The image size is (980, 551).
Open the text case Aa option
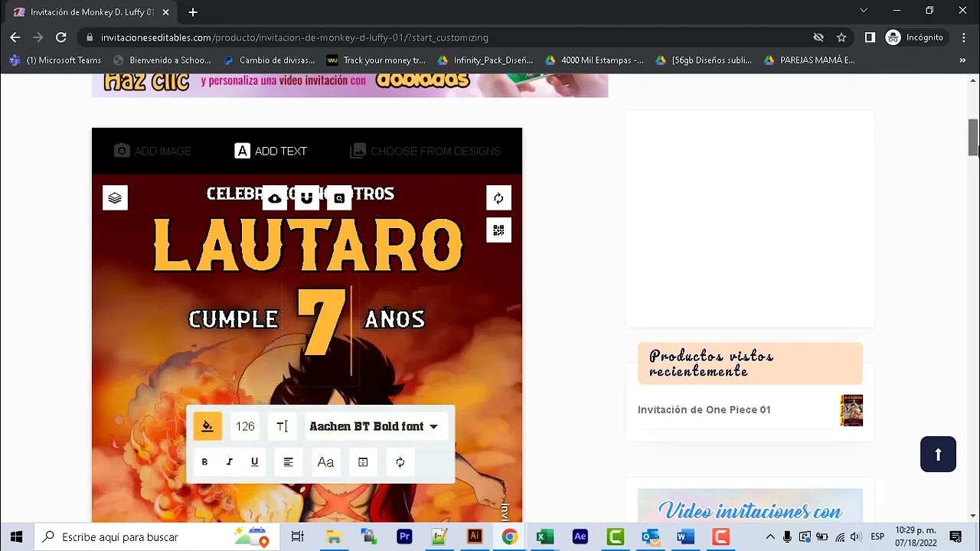[x=325, y=462]
